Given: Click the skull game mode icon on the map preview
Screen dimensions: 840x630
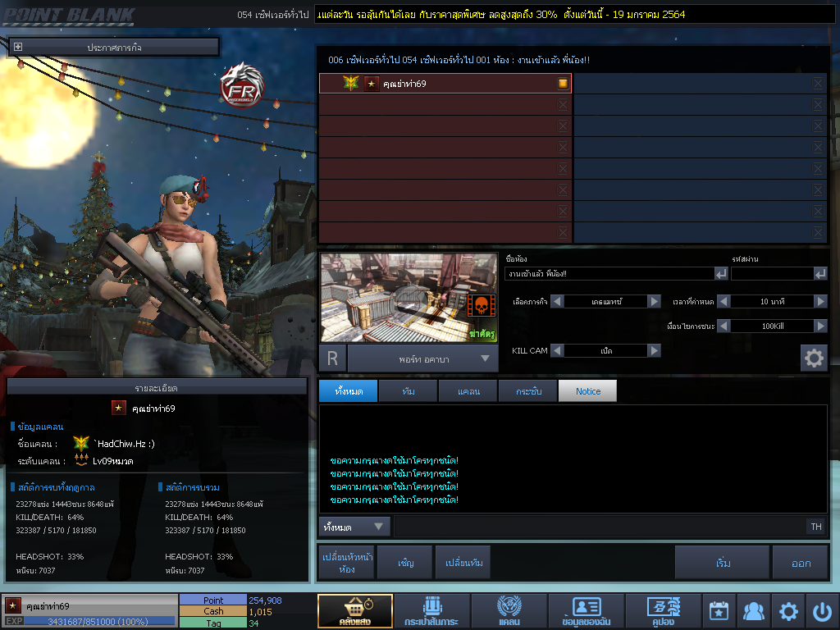Looking at the screenshot, I should pyautogui.click(x=481, y=306).
